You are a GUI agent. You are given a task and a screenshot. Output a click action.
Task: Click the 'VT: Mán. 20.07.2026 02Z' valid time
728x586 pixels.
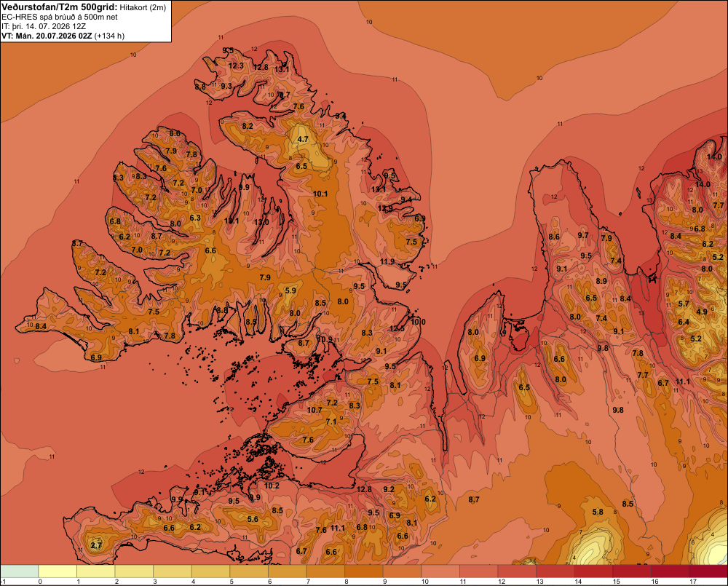coord(47,36)
